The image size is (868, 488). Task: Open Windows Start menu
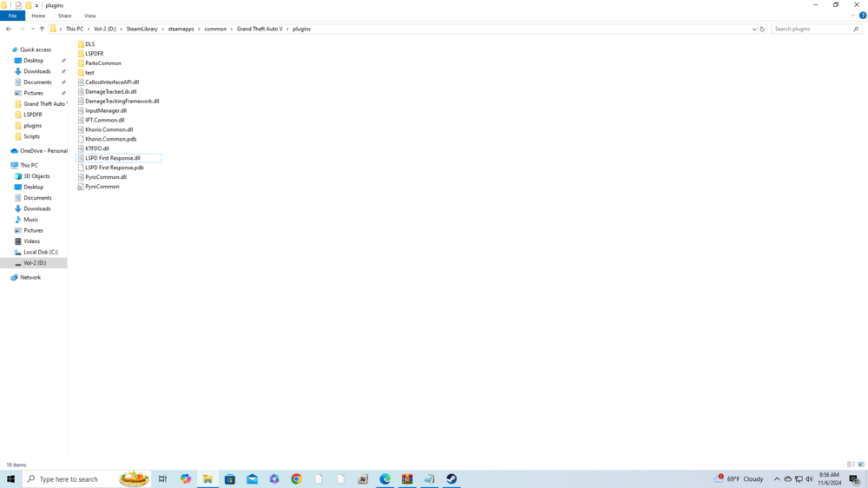tap(10, 479)
